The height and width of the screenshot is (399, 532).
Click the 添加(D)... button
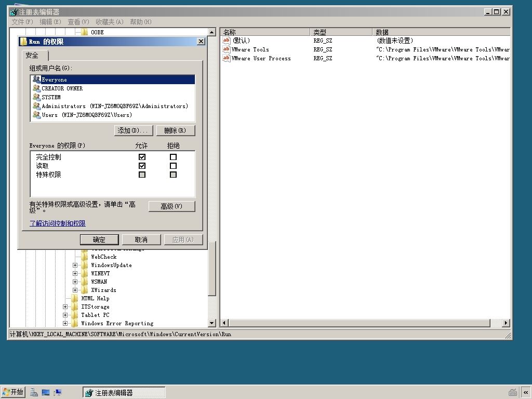134,130
